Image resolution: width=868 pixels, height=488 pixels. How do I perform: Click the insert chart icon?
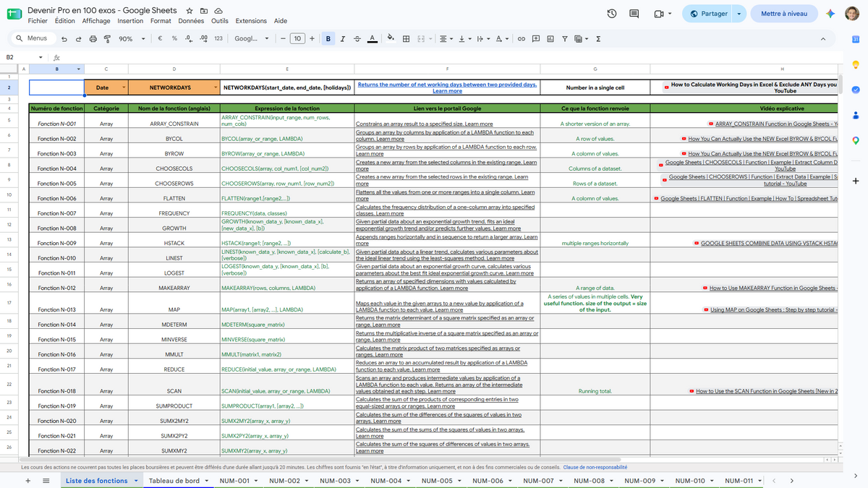(x=550, y=39)
